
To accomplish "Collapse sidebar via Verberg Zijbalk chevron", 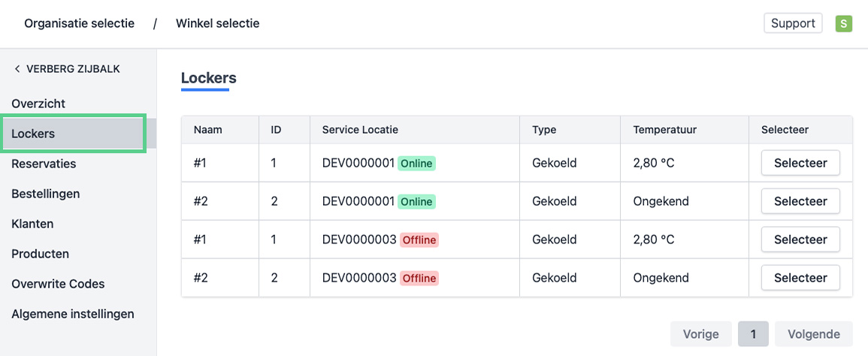I will coord(17,69).
